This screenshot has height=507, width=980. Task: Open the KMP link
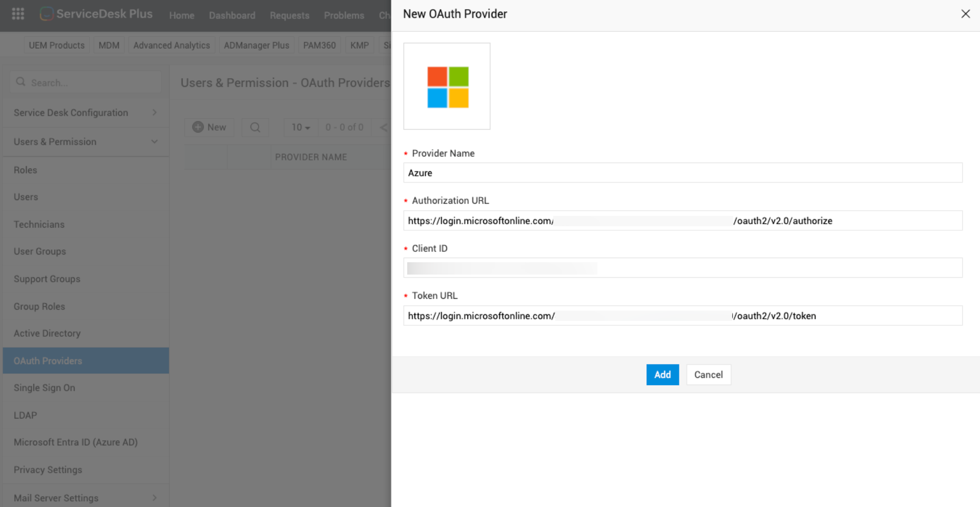(x=359, y=45)
